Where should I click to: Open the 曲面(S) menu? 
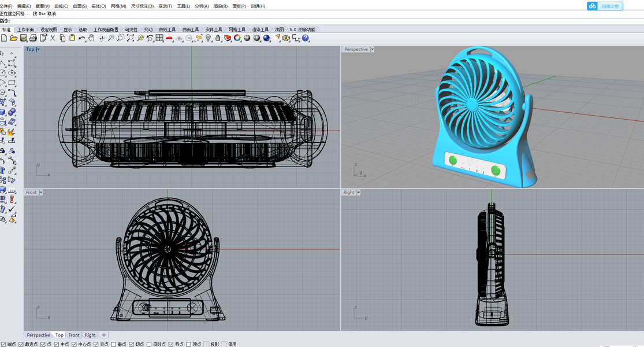pyautogui.click(x=80, y=6)
